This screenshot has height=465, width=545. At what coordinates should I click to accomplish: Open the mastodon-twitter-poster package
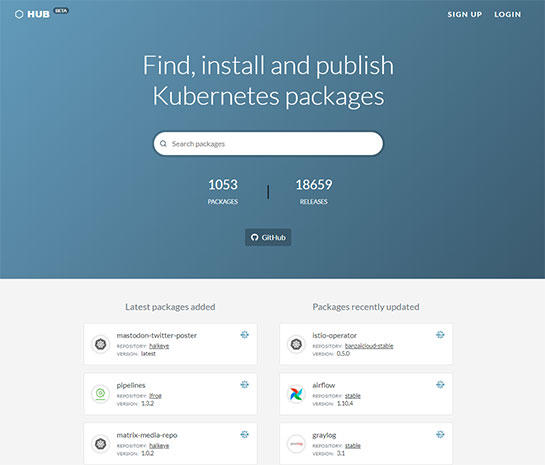[x=157, y=335]
